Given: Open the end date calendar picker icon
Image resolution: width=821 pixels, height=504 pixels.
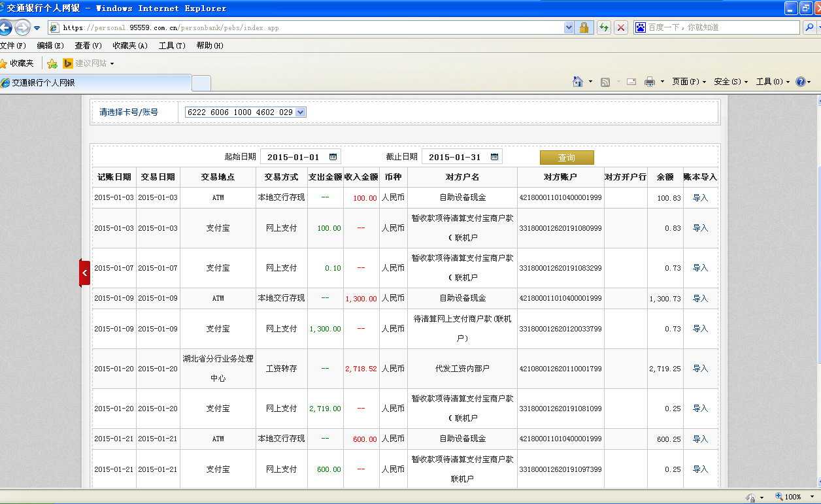Looking at the screenshot, I should (x=494, y=157).
